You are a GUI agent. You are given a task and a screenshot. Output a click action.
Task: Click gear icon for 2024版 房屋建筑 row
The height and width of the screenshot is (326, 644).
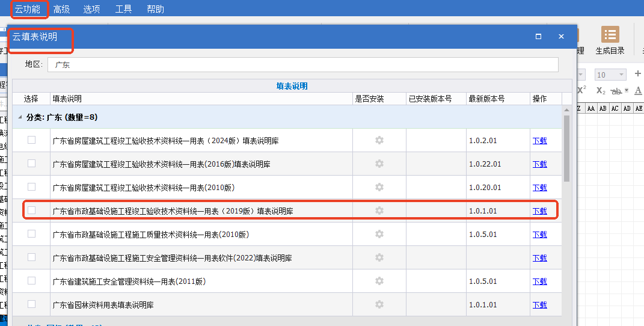point(379,140)
